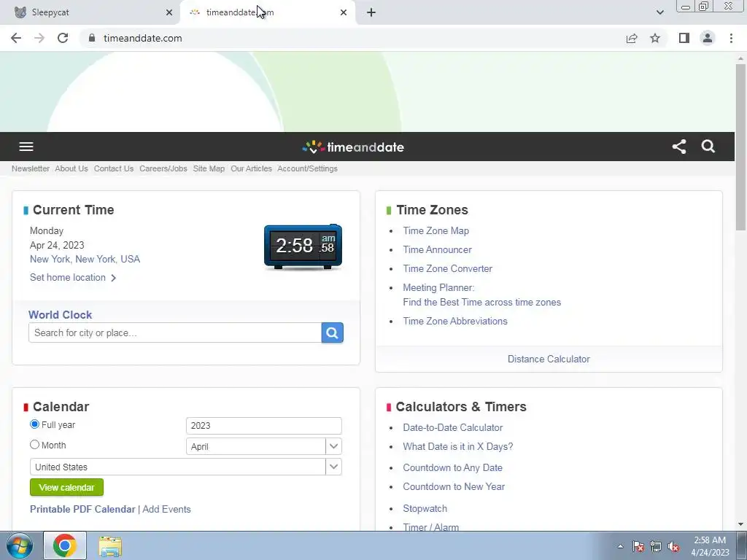This screenshot has height=560, width=747.
Task: Click the Add Events link
Action: (x=166, y=509)
